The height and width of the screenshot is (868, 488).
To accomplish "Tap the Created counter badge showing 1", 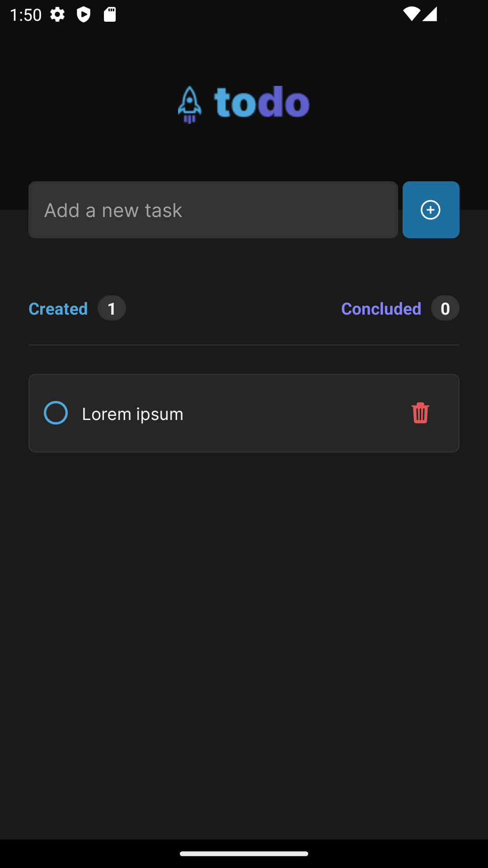I will click(112, 308).
